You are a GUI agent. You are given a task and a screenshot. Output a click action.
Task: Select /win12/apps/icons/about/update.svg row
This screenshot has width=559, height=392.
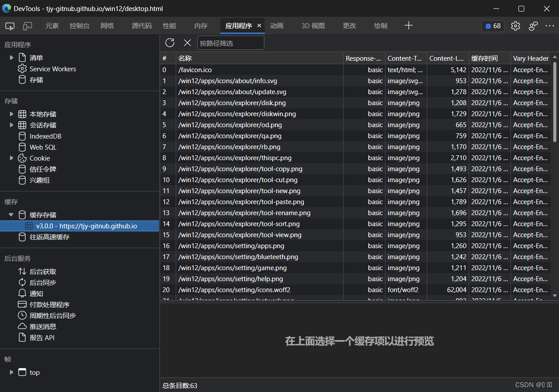point(355,92)
